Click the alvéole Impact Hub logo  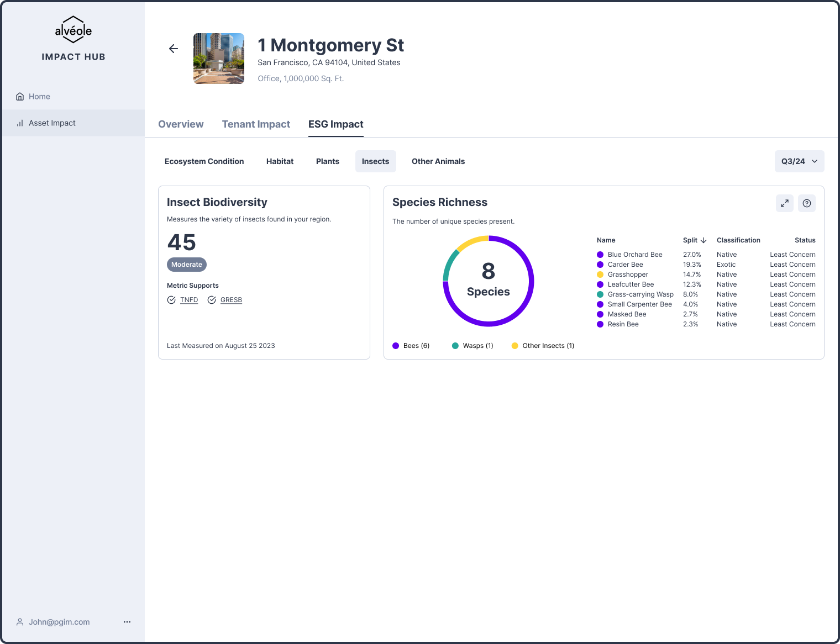pos(73,39)
